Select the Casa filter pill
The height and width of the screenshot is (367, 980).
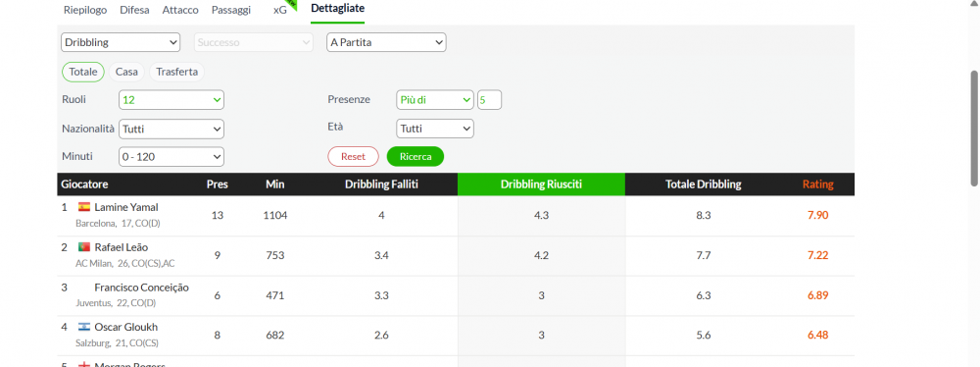(x=126, y=72)
